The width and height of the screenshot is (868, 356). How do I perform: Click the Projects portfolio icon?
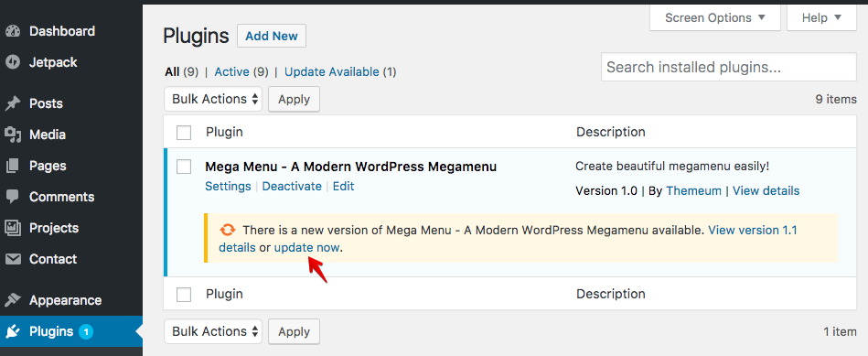pyautogui.click(x=13, y=228)
